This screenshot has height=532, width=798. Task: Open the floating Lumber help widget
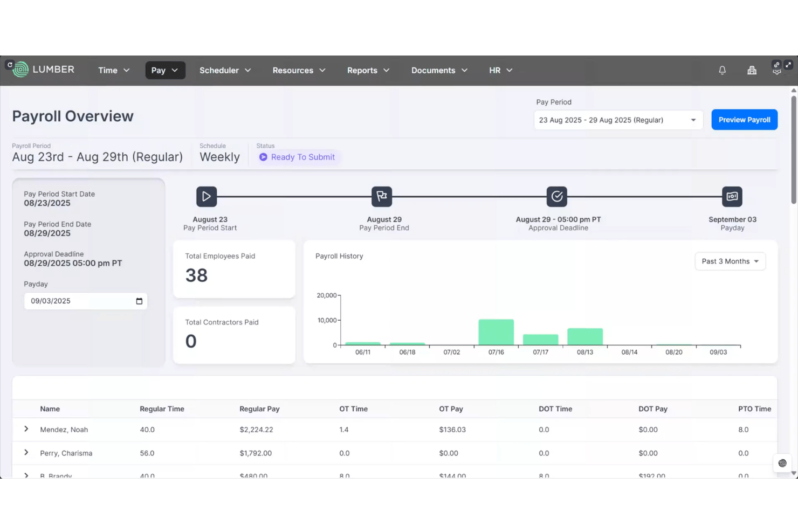click(x=782, y=463)
